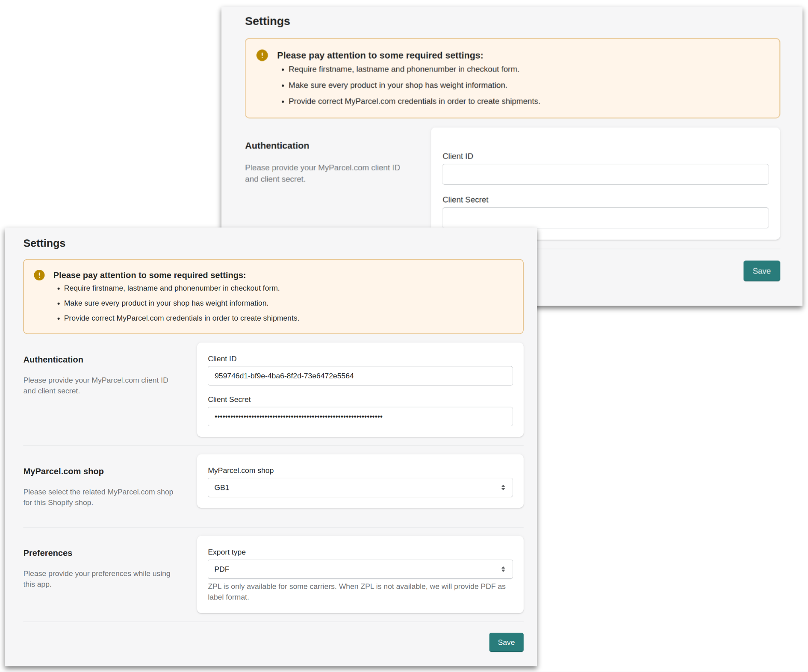Open the Export type dropdown showing PDF
Viewport: 808px width, 672px height.
pyautogui.click(x=360, y=569)
